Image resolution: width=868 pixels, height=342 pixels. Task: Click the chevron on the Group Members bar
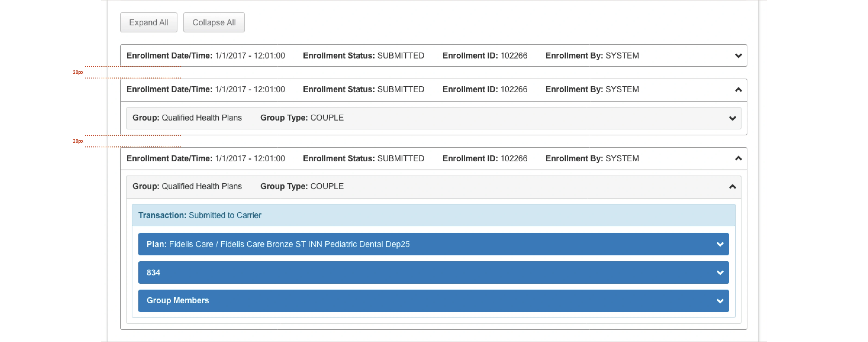point(720,301)
